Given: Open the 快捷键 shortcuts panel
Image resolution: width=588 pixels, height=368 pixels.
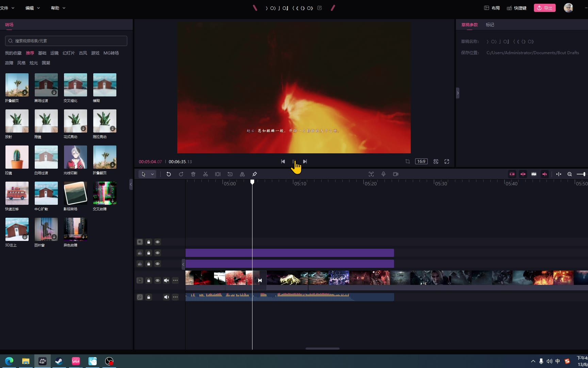Looking at the screenshot, I should 517,8.
